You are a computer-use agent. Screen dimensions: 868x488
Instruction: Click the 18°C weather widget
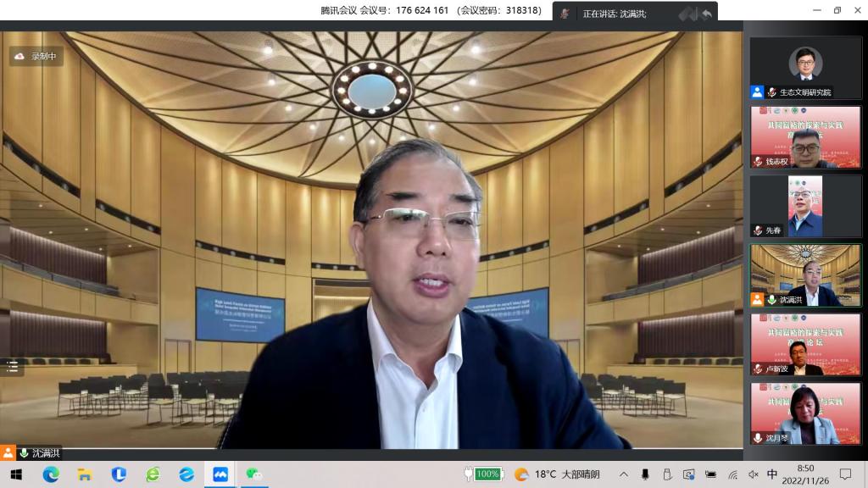click(557, 474)
